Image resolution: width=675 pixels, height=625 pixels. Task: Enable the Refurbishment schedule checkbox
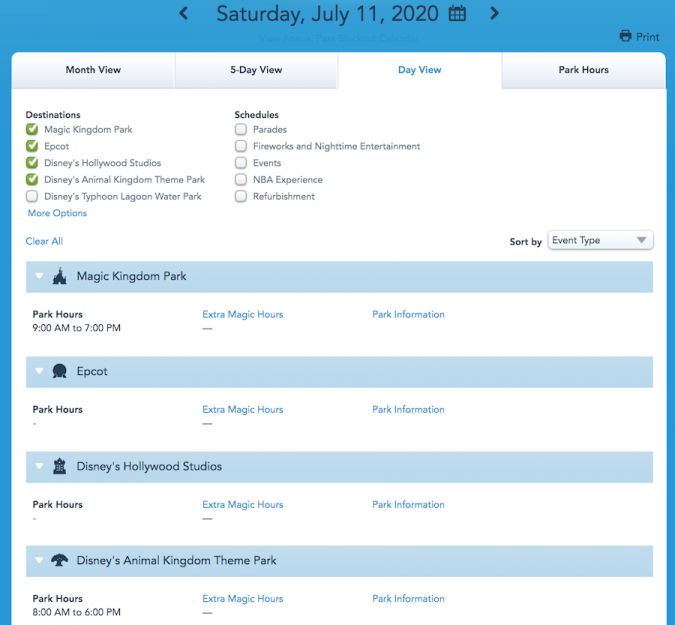[241, 196]
